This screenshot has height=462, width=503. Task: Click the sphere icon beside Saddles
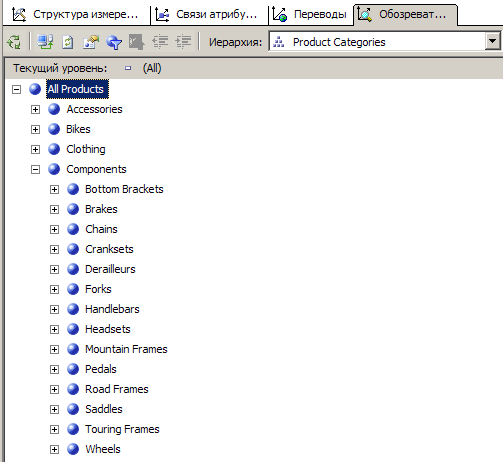click(x=73, y=409)
